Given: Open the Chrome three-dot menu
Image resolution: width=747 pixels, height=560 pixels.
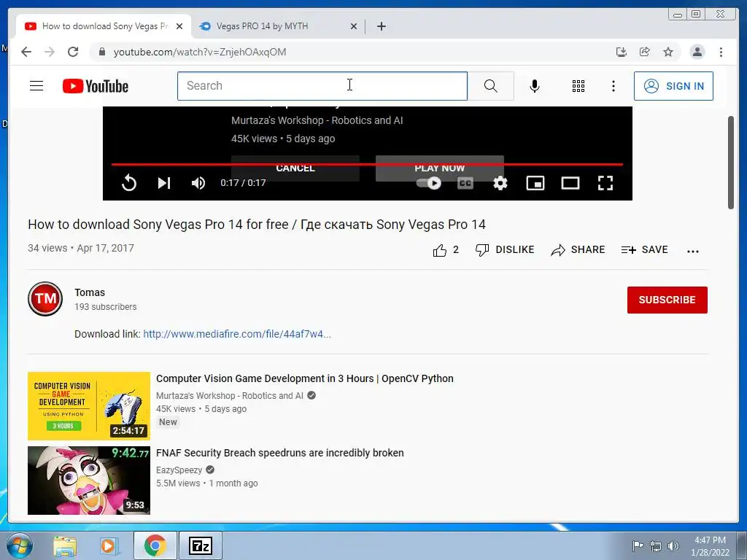Looking at the screenshot, I should [721, 52].
